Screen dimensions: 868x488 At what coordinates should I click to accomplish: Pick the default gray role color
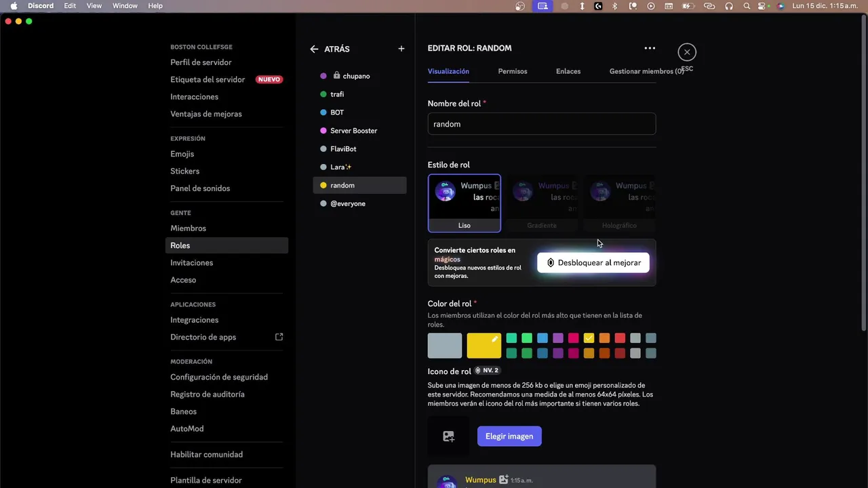click(445, 346)
